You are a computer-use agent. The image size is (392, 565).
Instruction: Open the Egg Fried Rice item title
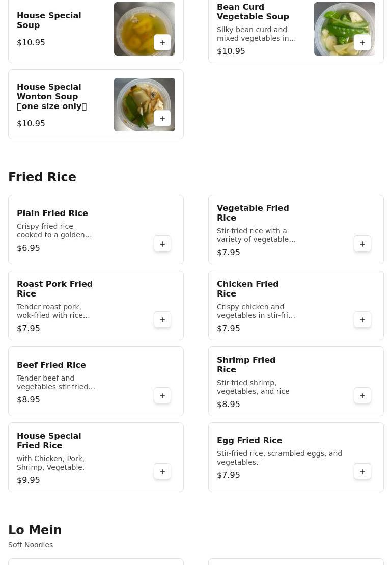(x=249, y=441)
